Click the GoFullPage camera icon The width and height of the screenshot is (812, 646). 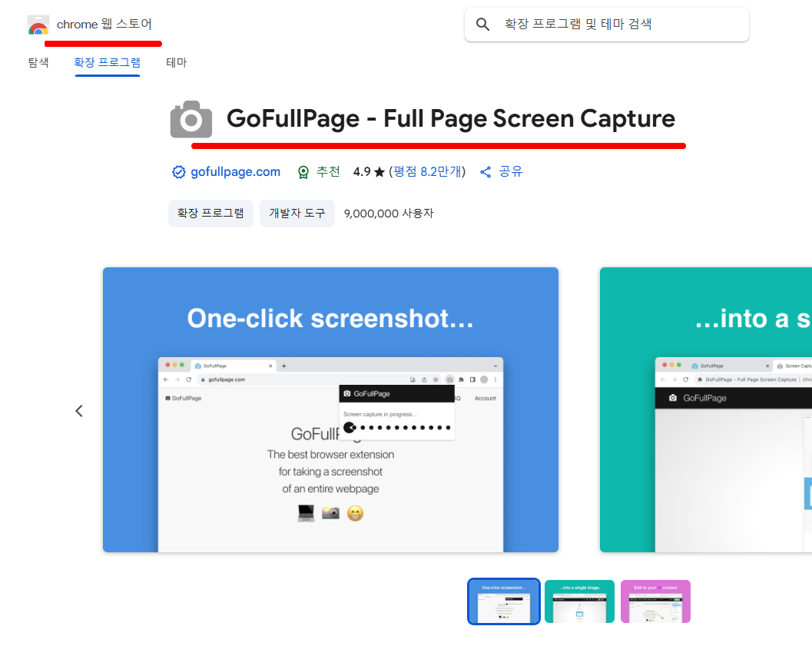coord(191,119)
